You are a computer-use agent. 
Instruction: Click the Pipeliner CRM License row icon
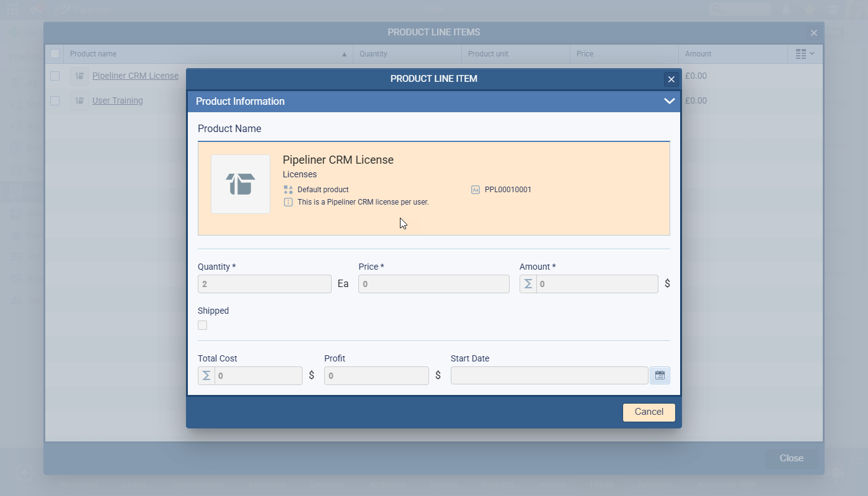pyautogui.click(x=79, y=76)
